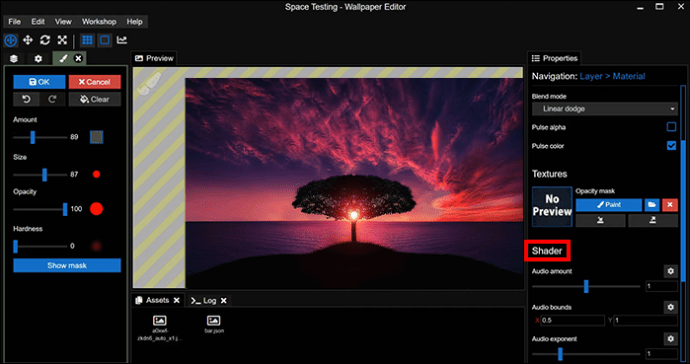Viewport: 690px width, 364px height.
Task: Open the Properties tab
Action: coord(554,59)
